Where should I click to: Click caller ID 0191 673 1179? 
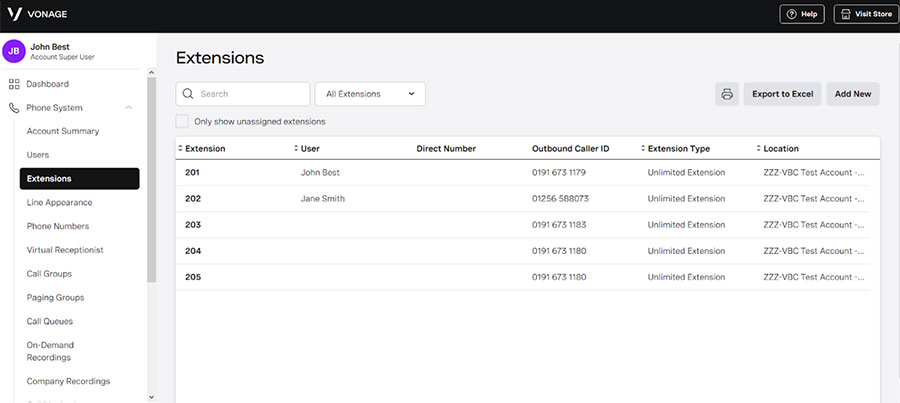[x=558, y=173]
